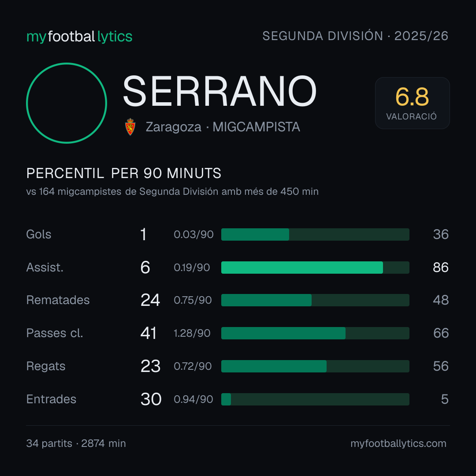Click the Gols percentile bar

pyautogui.click(x=315, y=234)
